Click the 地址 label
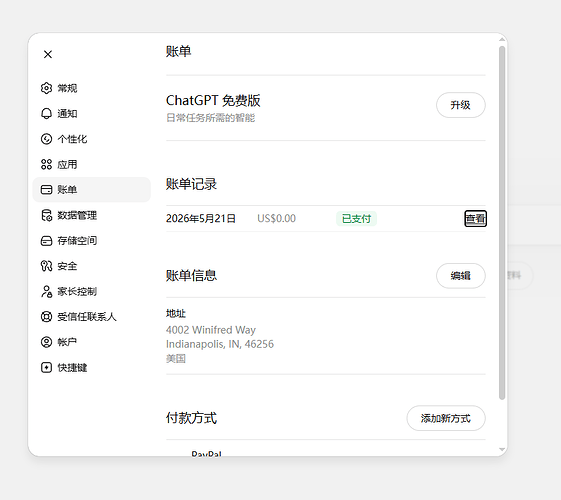The height and width of the screenshot is (500, 561). (176, 314)
